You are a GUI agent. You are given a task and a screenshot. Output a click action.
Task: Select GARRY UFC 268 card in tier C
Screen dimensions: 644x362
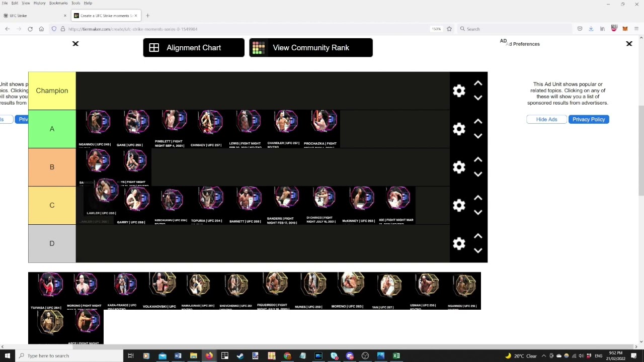point(132,206)
